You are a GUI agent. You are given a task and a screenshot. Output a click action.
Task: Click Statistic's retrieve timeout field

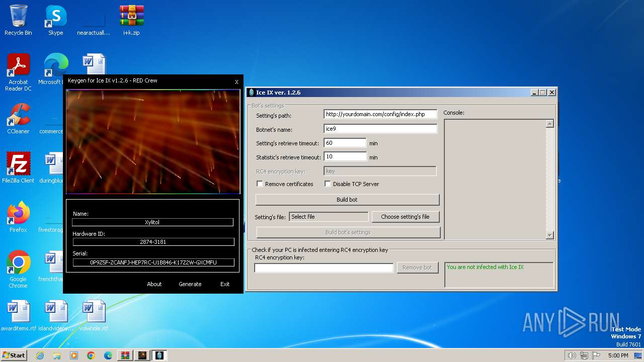tap(345, 157)
